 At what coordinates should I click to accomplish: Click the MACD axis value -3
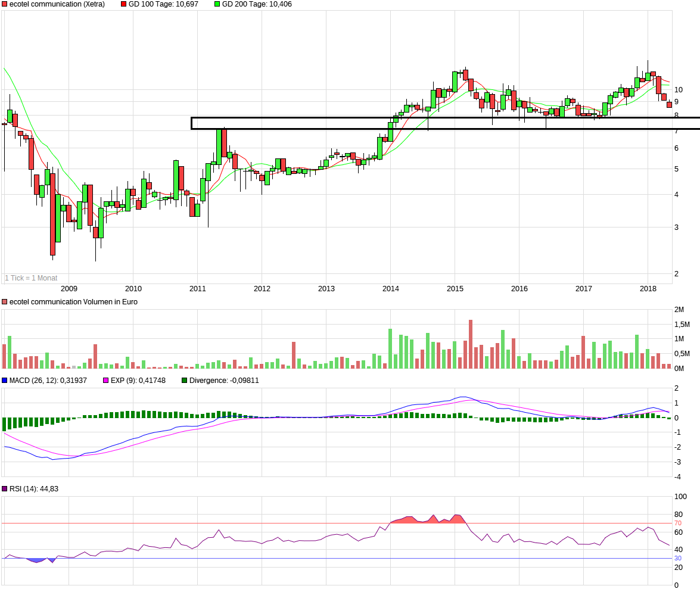click(677, 462)
